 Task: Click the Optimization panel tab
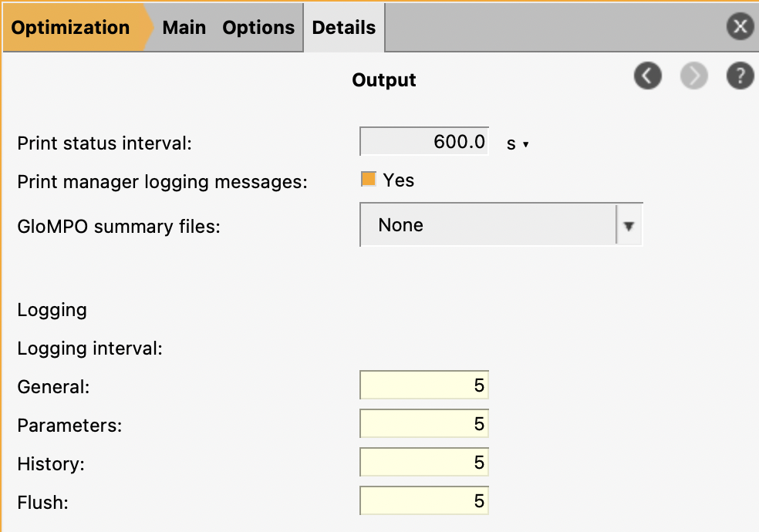tap(71, 28)
